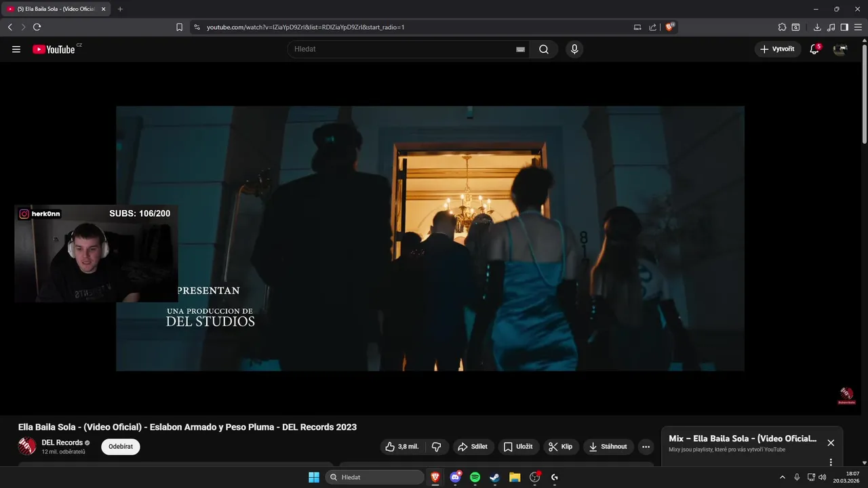Image resolution: width=868 pixels, height=488 pixels.
Task: Click the taskbar Hledat search box
Action: 374,477
